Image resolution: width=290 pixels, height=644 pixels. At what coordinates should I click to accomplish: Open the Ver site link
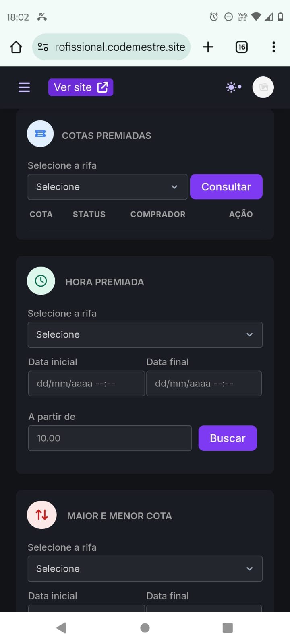click(x=81, y=87)
